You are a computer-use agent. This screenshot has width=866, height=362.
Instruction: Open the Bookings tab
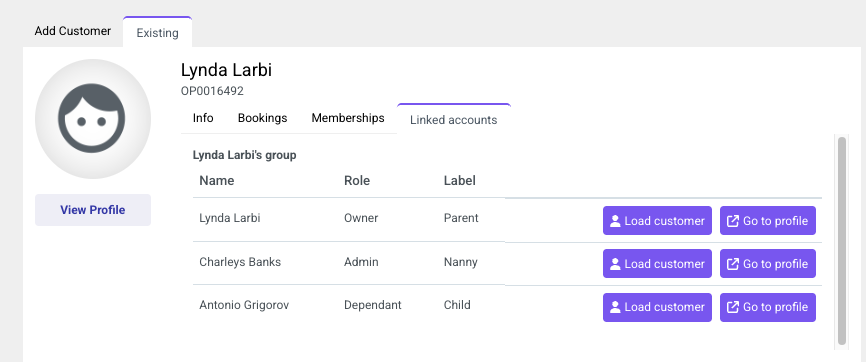click(x=262, y=118)
